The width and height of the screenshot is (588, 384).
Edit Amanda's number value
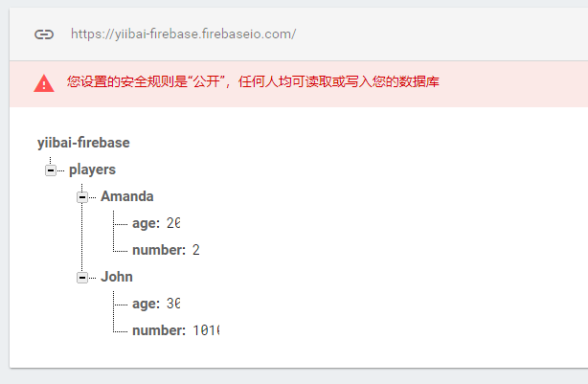pos(195,250)
